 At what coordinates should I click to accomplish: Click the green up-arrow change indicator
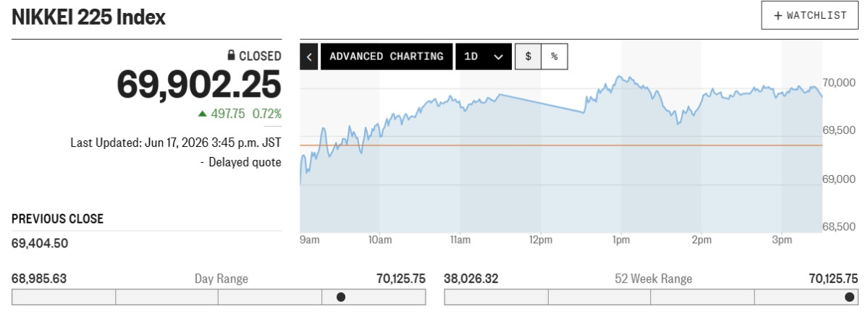pos(203,114)
